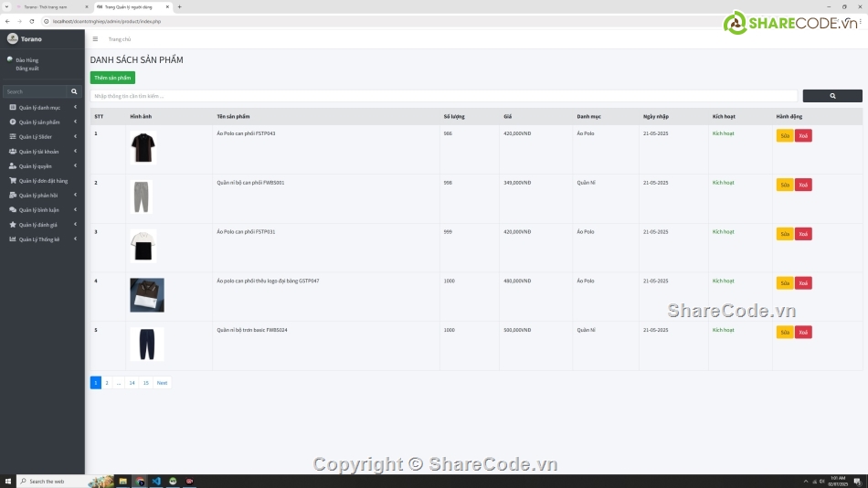Click the sidebar Search input
The width and height of the screenshot is (868, 488).
pos(35,91)
